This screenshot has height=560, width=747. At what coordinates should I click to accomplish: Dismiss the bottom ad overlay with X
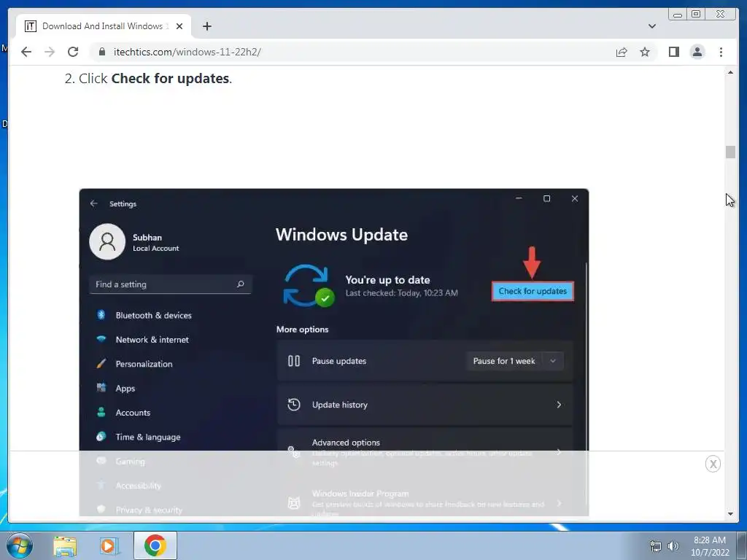713,464
